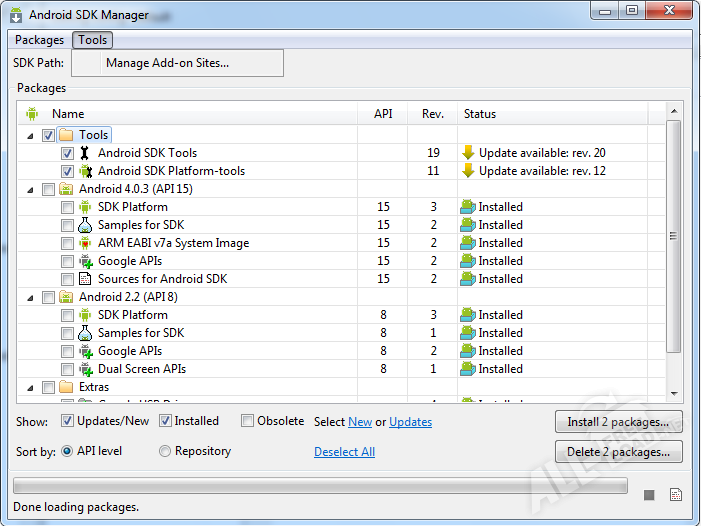The width and height of the screenshot is (701, 526).
Task: Click the Sources for Android SDK icon
Action: (x=85, y=279)
